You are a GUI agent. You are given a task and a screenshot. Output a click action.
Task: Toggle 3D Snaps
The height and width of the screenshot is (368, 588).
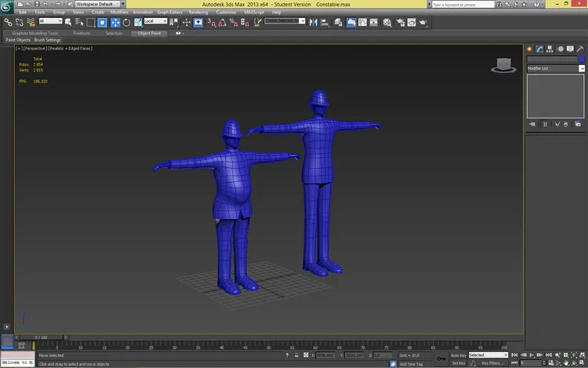211,23
